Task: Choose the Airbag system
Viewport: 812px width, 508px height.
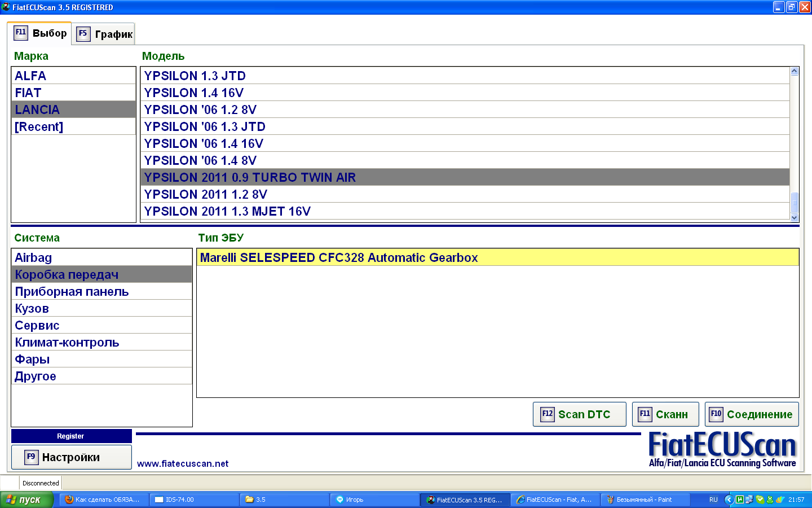Action: click(101, 257)
